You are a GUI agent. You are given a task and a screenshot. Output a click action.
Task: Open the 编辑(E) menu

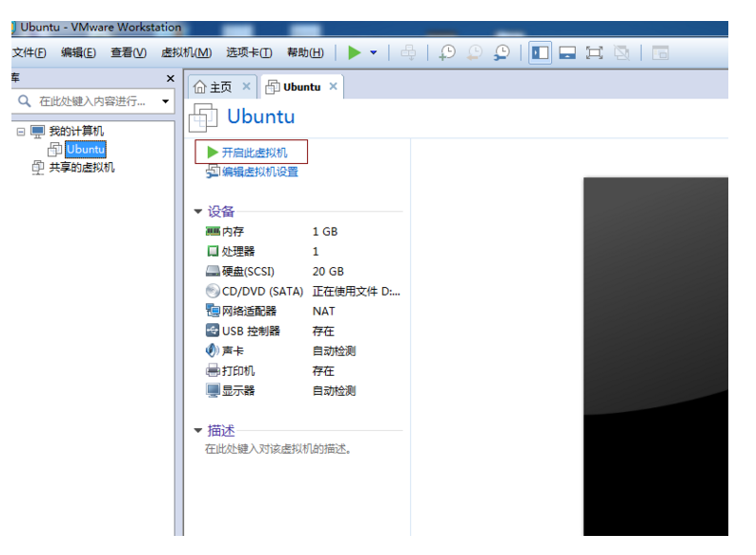pos(78,52)
